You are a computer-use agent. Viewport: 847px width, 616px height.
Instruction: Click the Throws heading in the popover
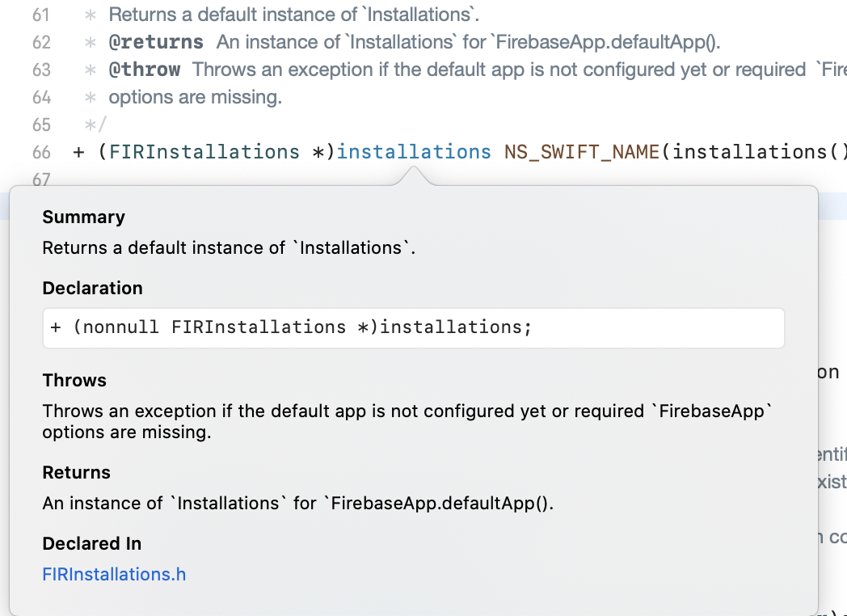(x=74, y=381)
